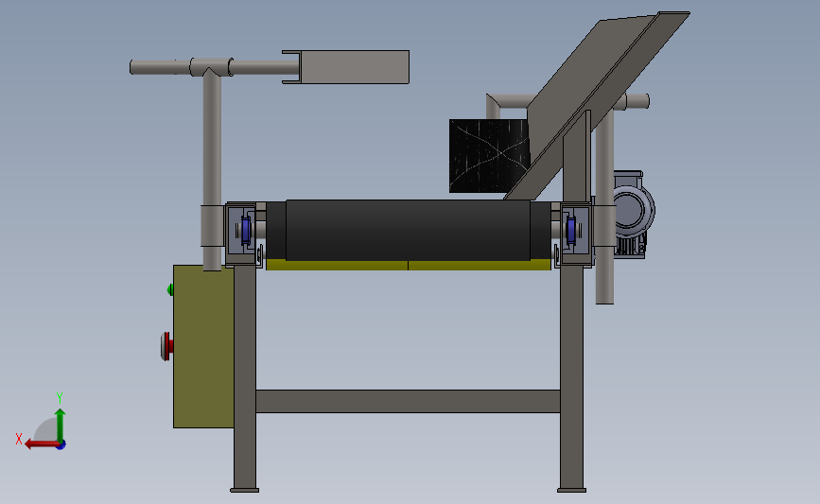Pick the yellow strip beneath the roller

[x=408, y=266]
